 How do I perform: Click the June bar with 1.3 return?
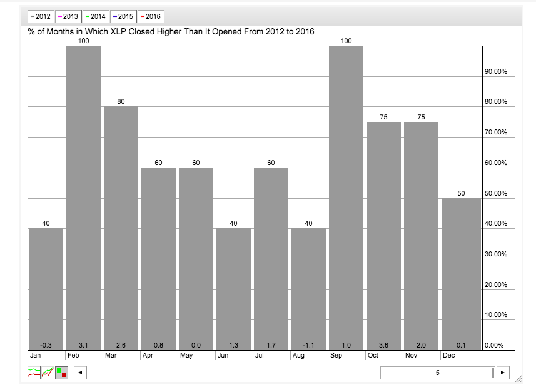pyautogui.click(x=233, y=289)
